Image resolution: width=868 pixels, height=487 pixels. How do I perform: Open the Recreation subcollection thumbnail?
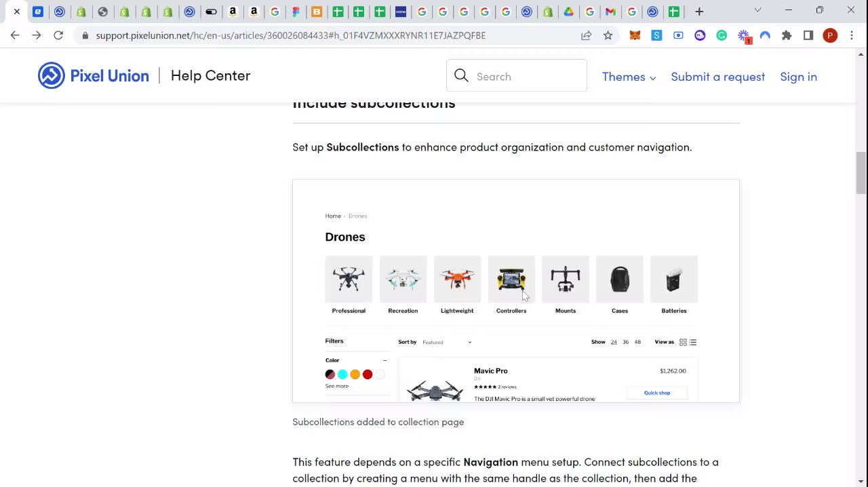coord(403,279)
